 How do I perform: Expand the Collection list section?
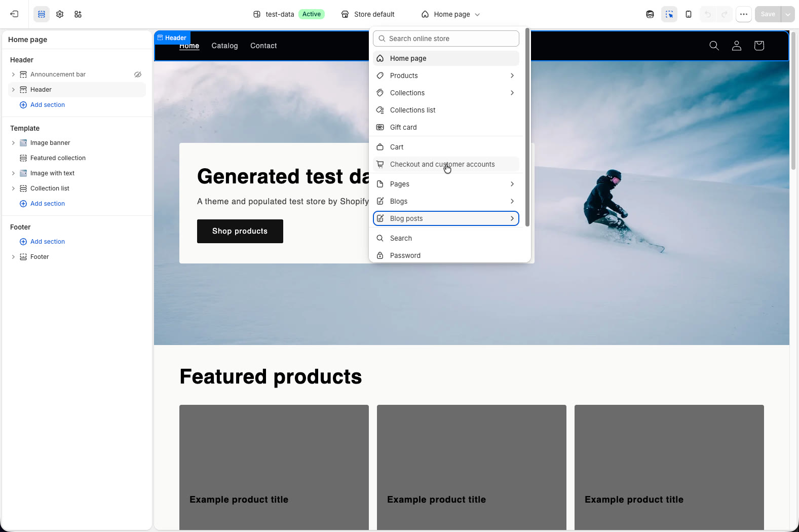13,188
